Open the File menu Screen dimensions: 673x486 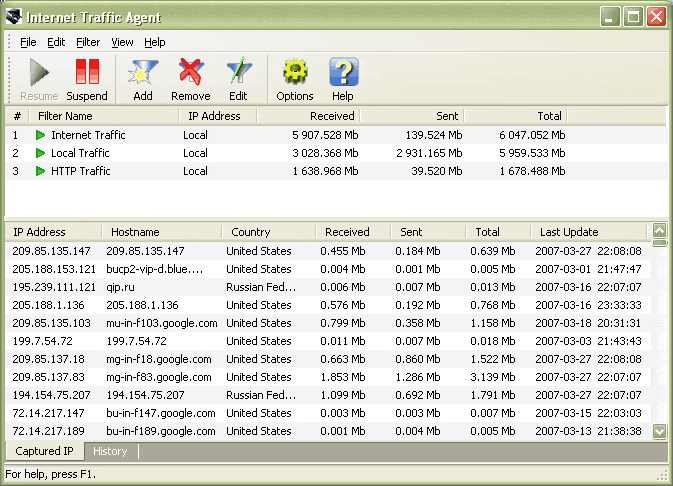point(28,42)
